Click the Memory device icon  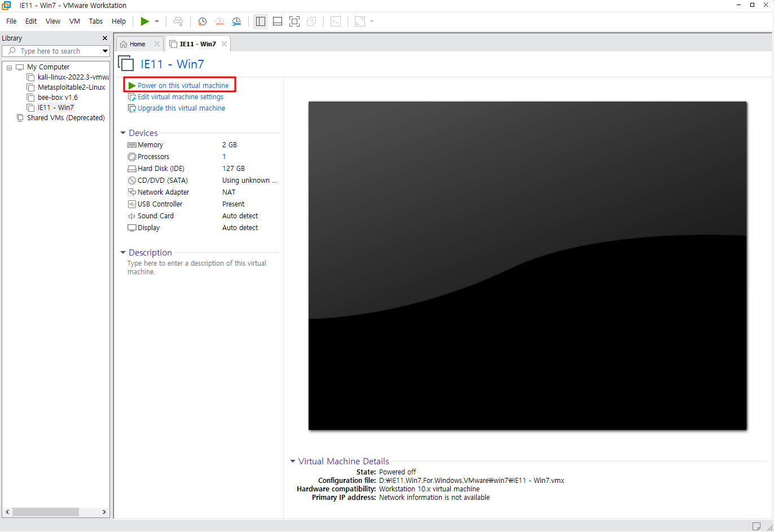tap(132, 145)
